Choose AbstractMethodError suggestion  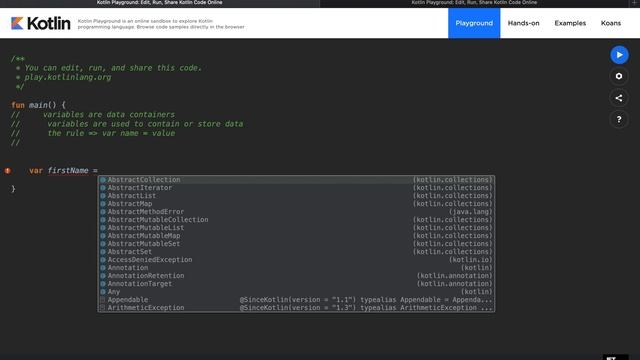tap(296, 212)
